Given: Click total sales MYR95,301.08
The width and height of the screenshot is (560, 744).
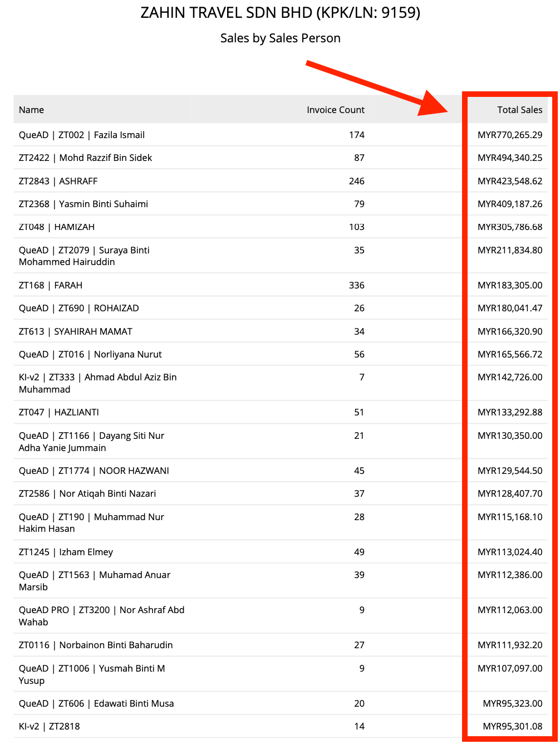Looking at the screenshot, I should [513, 726].
